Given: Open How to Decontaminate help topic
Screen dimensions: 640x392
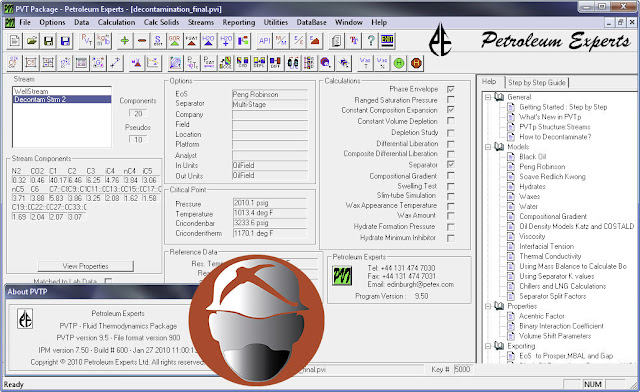Looking at the screenshot, I should (x=555, y=137).
